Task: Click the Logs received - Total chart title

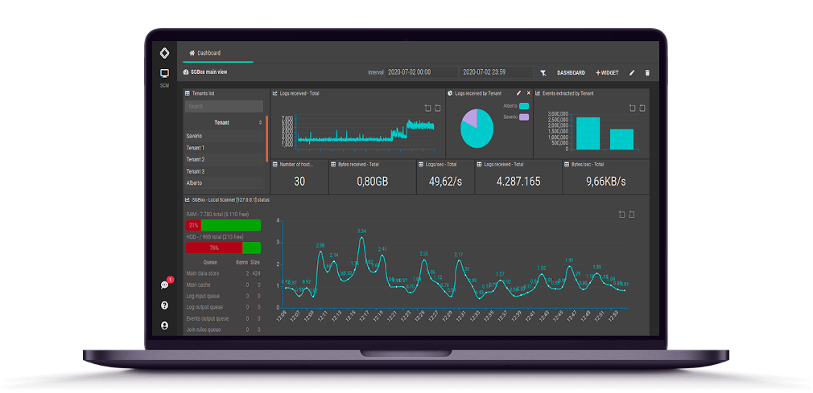Action: [300, 94]
